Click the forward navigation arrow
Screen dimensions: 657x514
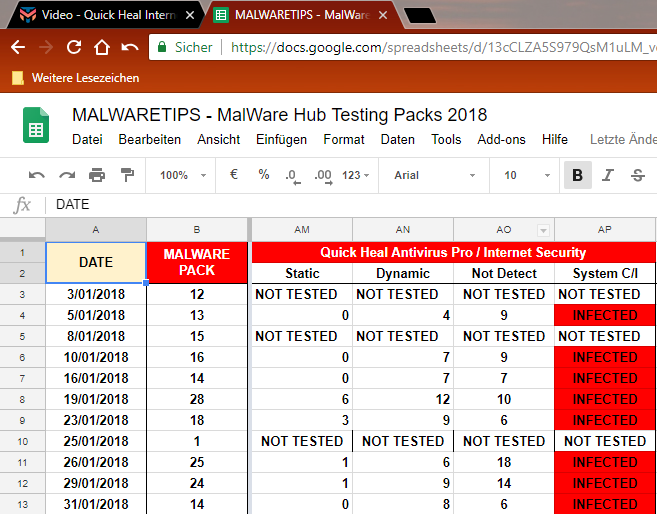[x=46, y=47]
